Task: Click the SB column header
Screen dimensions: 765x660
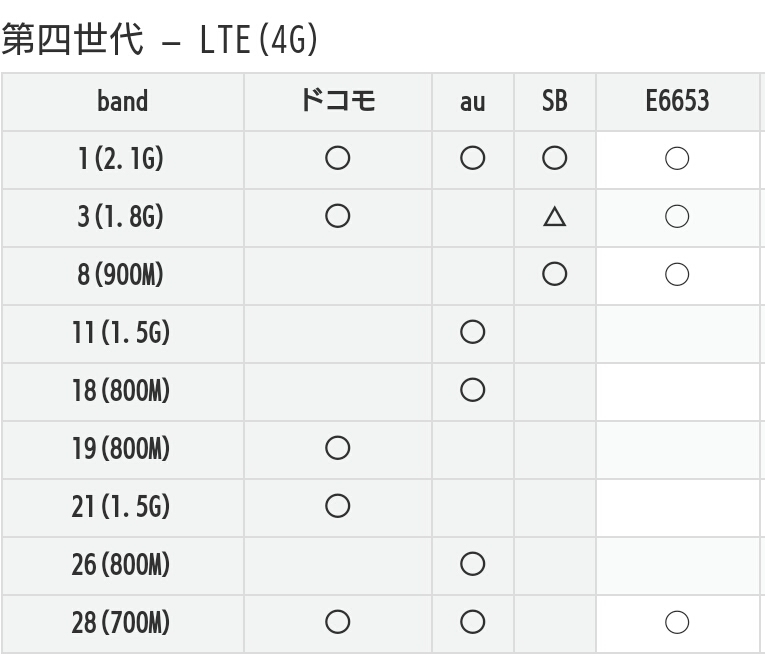Action: click(554, 101)
